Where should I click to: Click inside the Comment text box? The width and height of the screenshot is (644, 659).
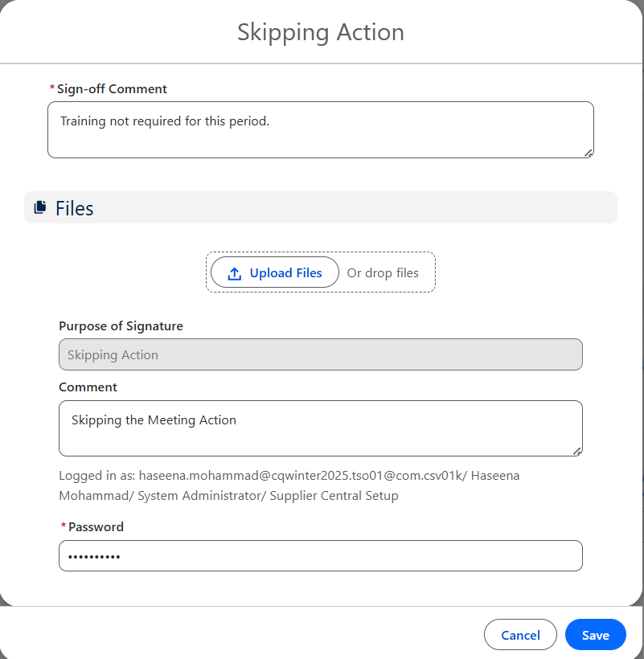tap(320, 428)
